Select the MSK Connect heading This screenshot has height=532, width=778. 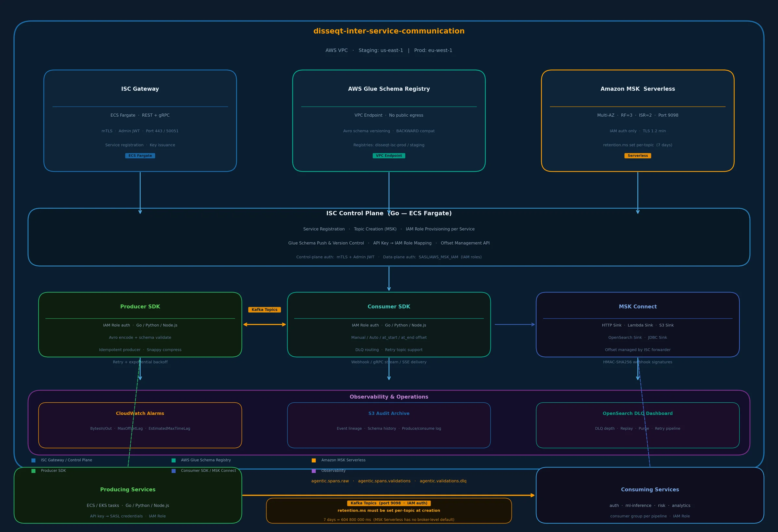coord(637,307)
